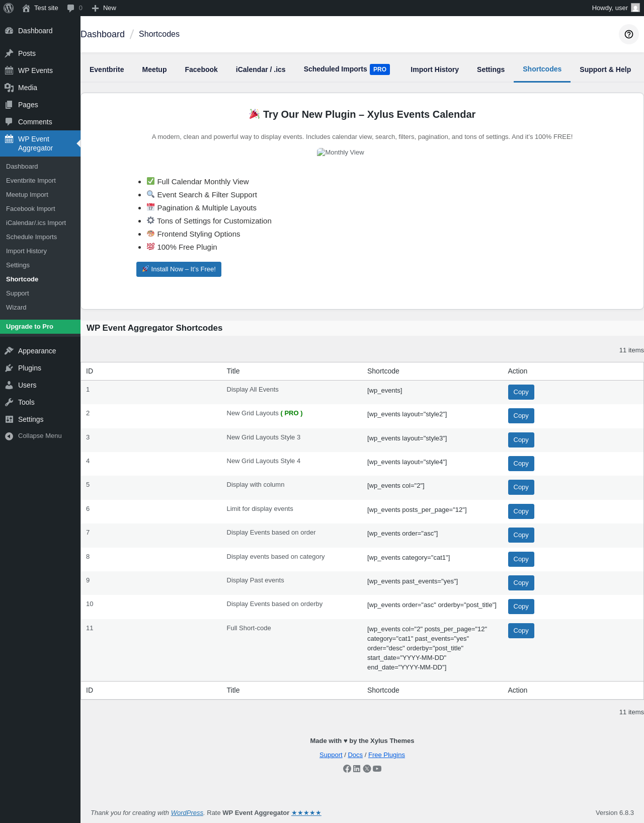Click the Facebook icon in footer
Viewport: 644px width, 823px height.
click(x=347, y=769)
